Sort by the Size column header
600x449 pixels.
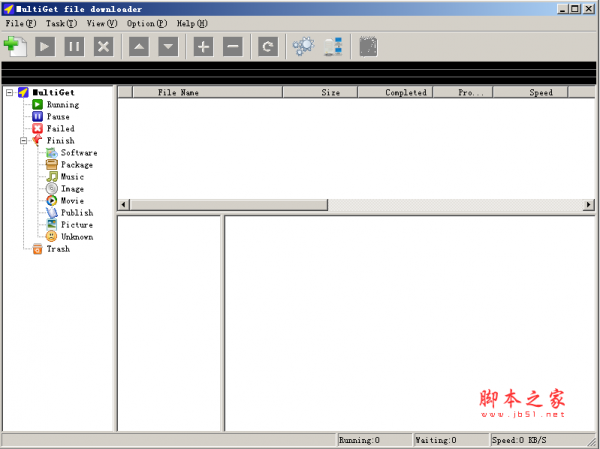[x=320, y=92]
